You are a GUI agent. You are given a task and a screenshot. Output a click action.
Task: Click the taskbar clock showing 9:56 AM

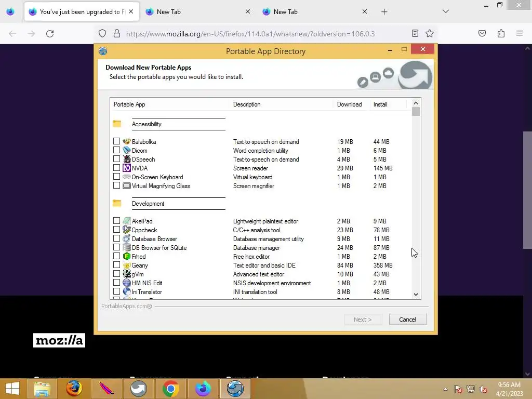509,389
